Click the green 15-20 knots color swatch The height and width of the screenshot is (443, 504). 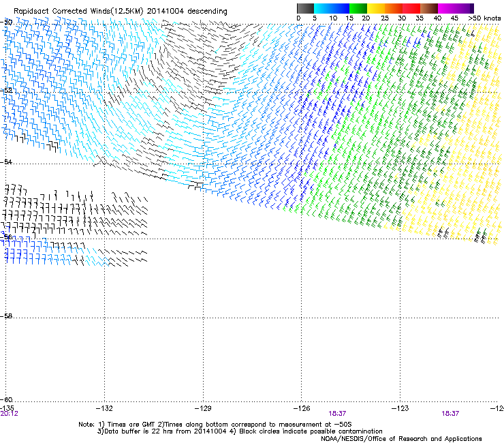(358, 8)
